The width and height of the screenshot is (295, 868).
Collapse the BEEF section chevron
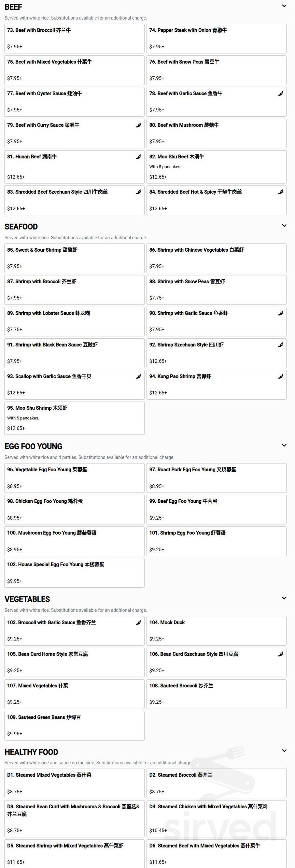(284, 6)
